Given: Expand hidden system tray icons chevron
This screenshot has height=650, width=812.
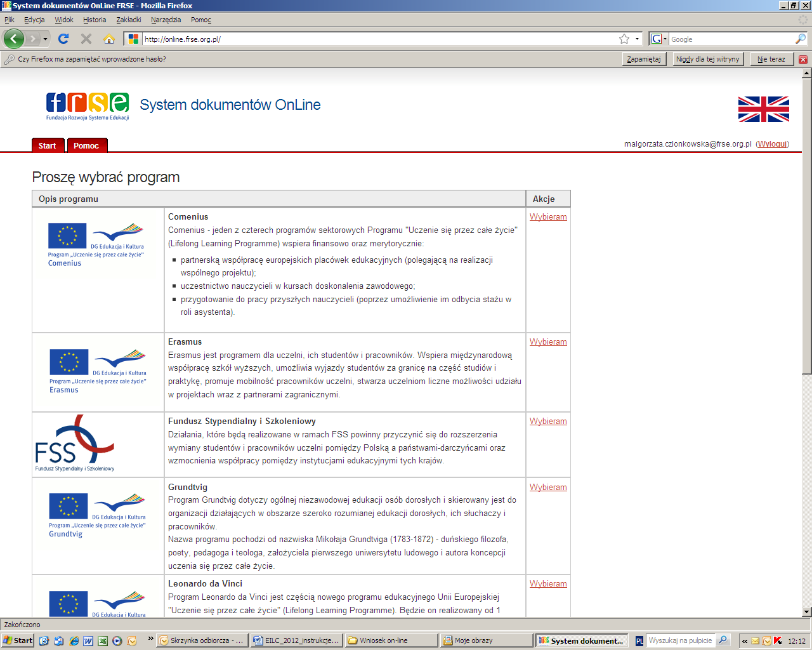Looking at the screenshot, I should click(x=745, y=641).
